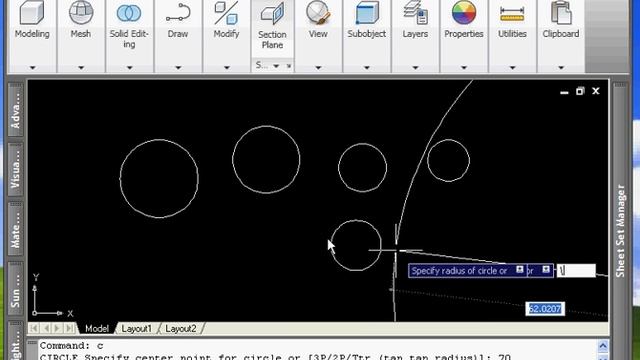Open the Modeling ribbon panel icon

(x=32, y=13)
